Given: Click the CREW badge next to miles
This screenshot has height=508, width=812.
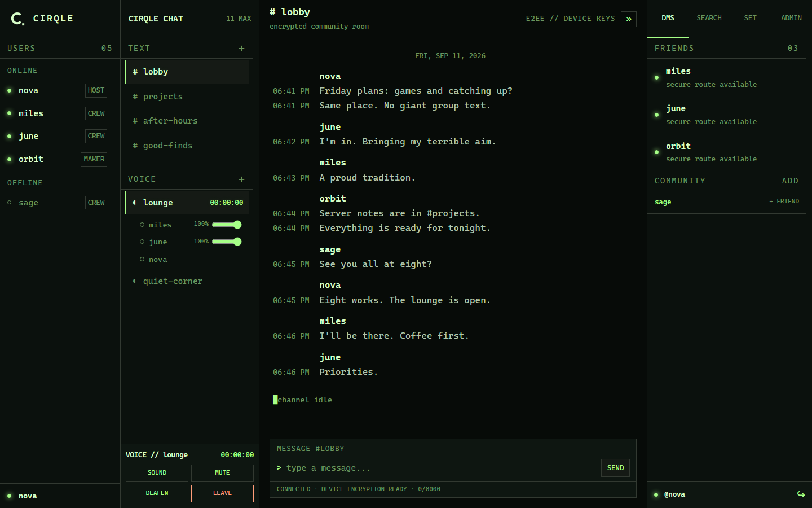Looking at the screenshot, I should 96,113.
